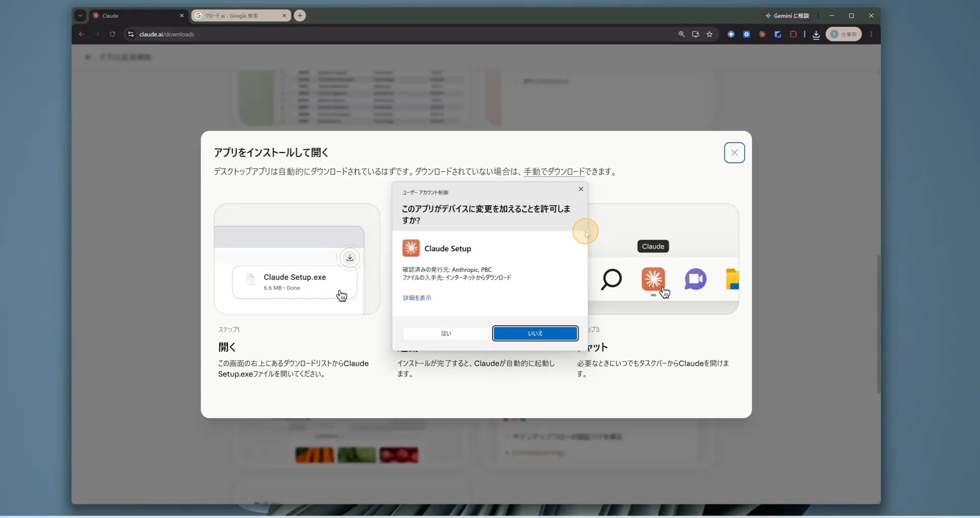Open the purple sparkle extension icon

(x=731, y=34)
